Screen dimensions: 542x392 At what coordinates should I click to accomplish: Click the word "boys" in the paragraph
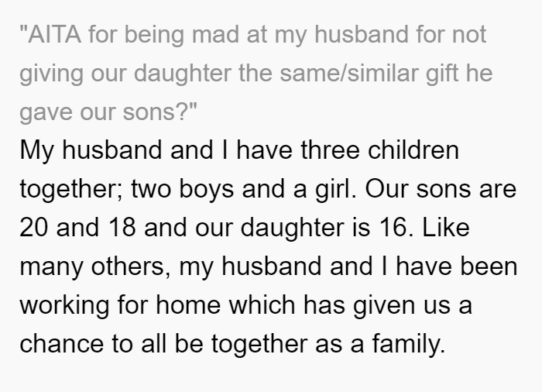point(207,189)
